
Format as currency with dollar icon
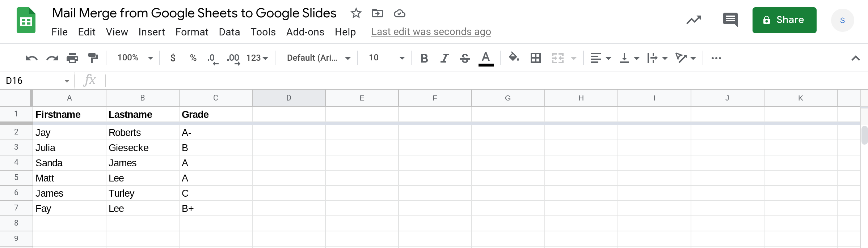point(173,58)
